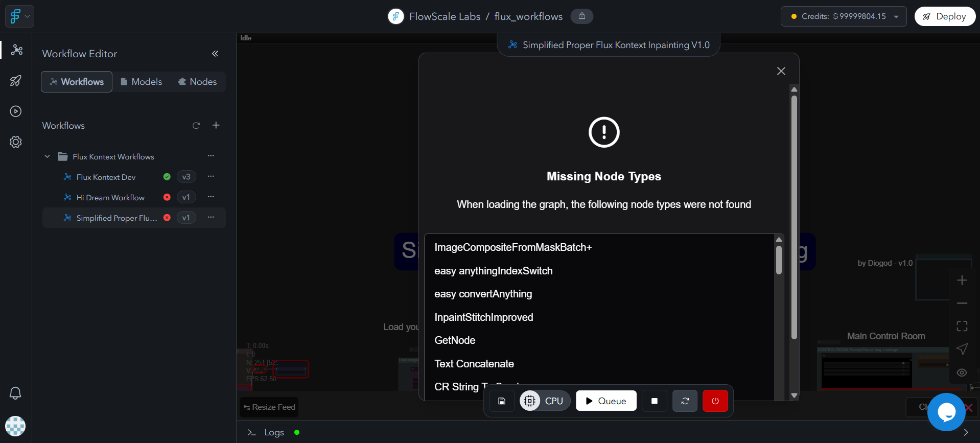
Task: Save the workflow with floppy icon
Action: (502, 401)
